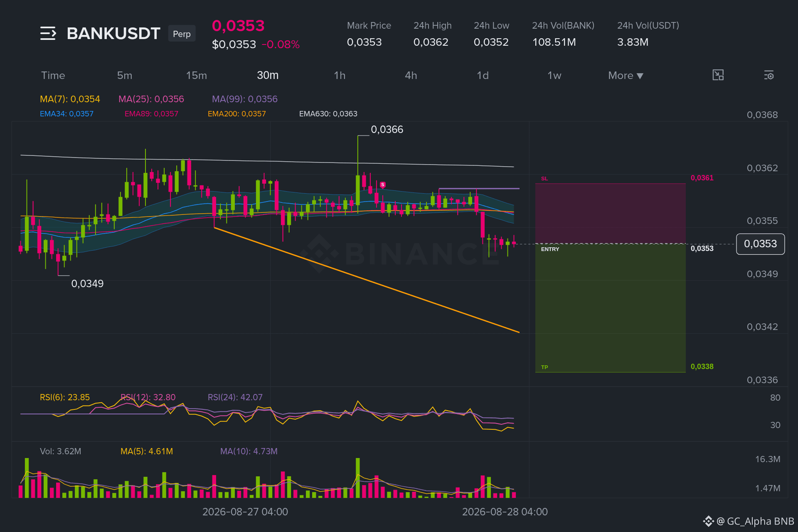This screenshot has width=798, height=532.
Task: Expand the More timeframes dropdown
Action: pos(626,76)
